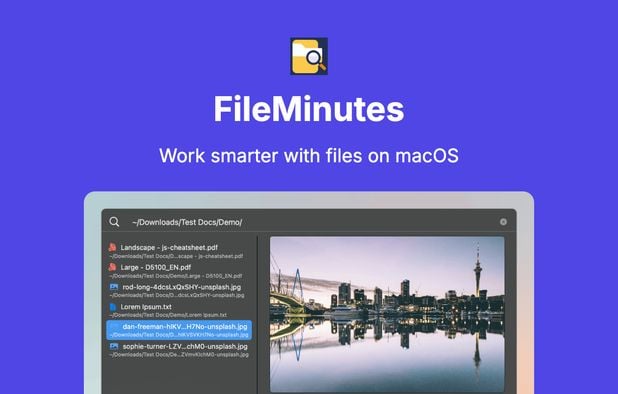Select Lorem Ipsum.txt result
Screen dimensions: 618x394
pos(179,310)
